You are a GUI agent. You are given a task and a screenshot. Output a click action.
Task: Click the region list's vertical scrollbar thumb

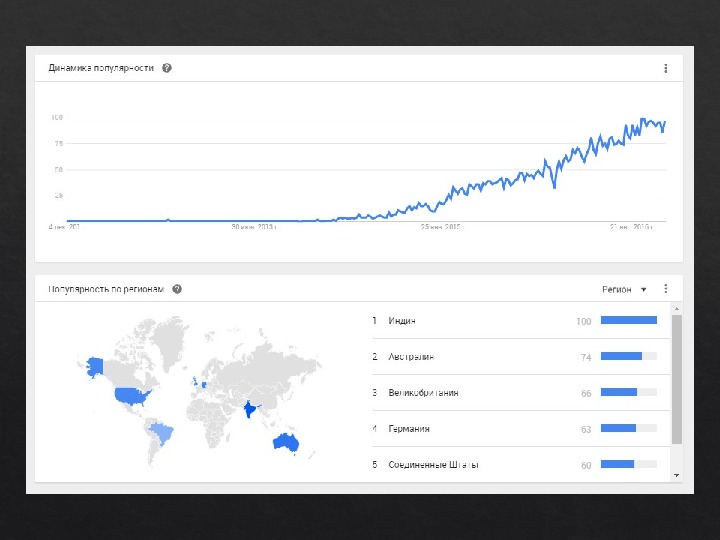(x=677, y=380)
